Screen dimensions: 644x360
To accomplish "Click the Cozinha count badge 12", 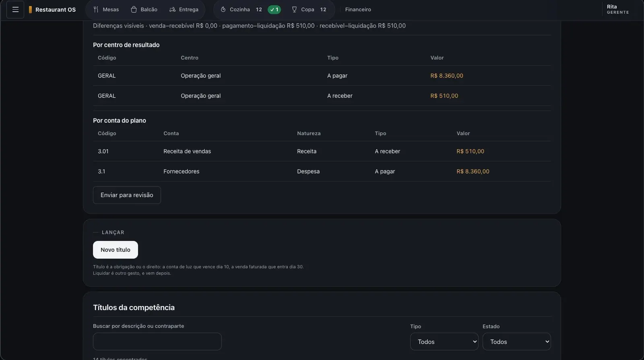I will (x=259, y=10).
